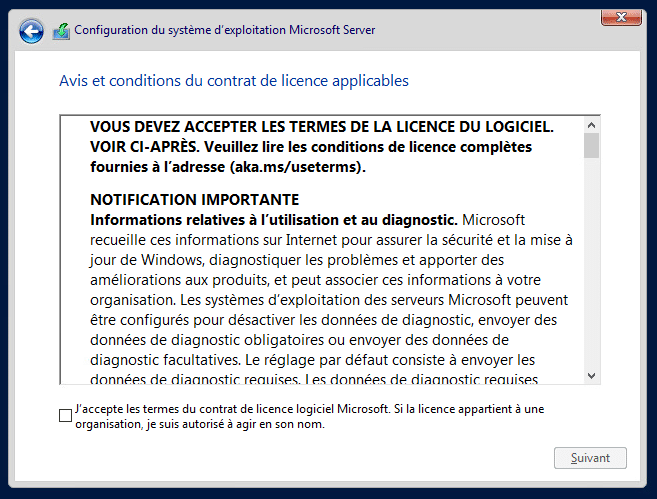The image size is (657, 499).
Task: Click the window title "Configuration du système d'exploitation"
Action: (x=225, y=31)
